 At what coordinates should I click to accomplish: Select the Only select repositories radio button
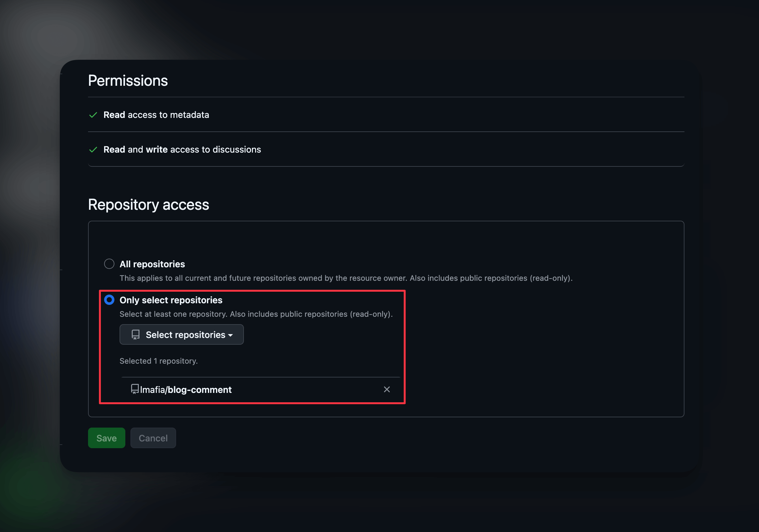pos(109,300)
